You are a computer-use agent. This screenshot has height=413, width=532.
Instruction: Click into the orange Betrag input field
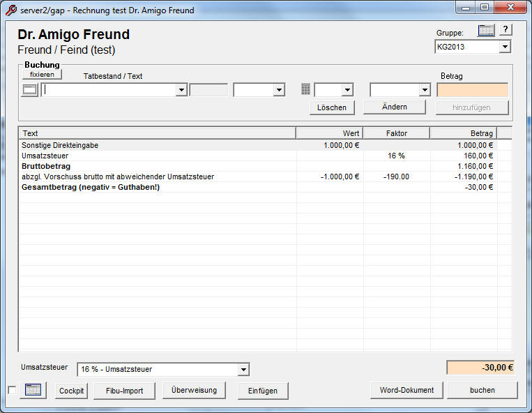point(472,90)
